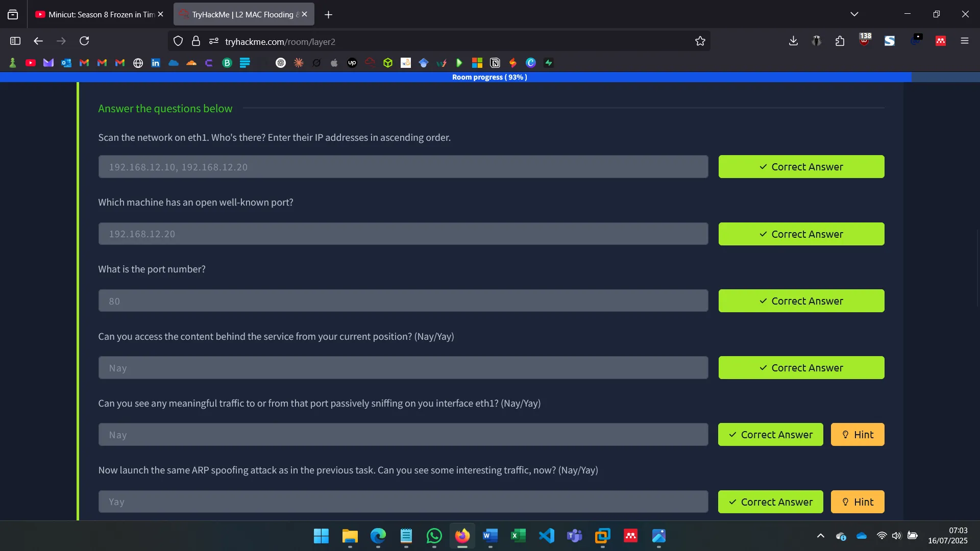Image resolution: width=980 pixels, height=551 pixels.
Task: Show the first Hint for sniffing question
Action: click(857, 434)
